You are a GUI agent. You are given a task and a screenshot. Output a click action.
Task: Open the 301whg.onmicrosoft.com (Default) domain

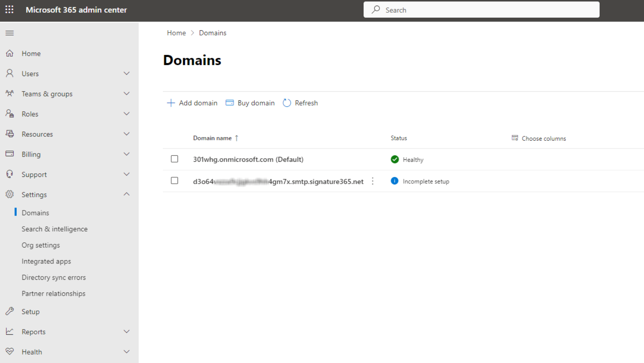[x=248, y=159]
